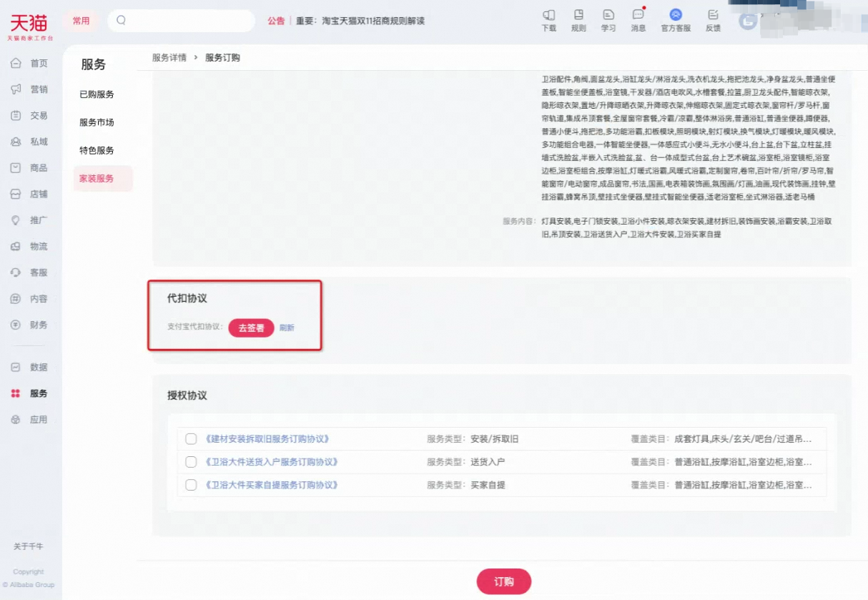Open the 内容 sidebar icon

coord(16,299)
